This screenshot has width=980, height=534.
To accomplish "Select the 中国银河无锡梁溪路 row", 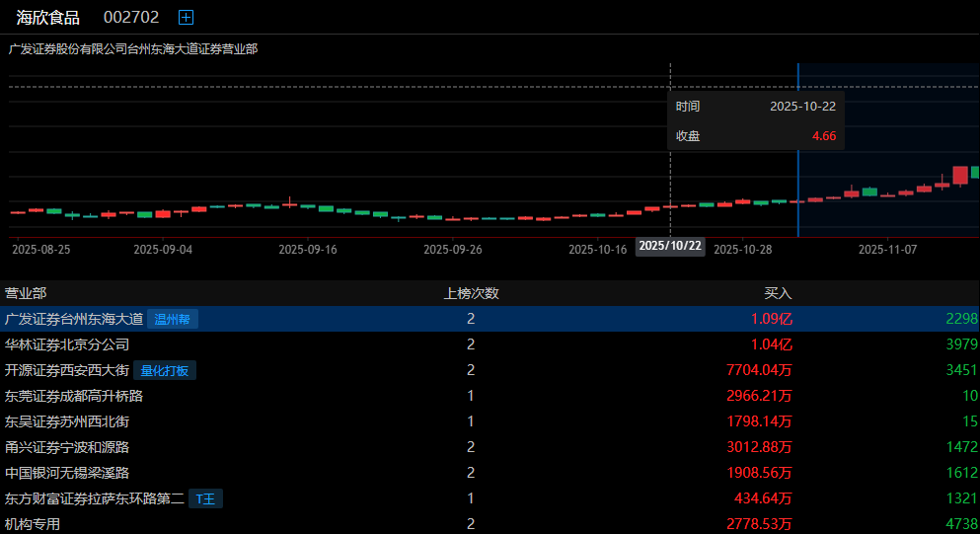I will pos(490,473).
